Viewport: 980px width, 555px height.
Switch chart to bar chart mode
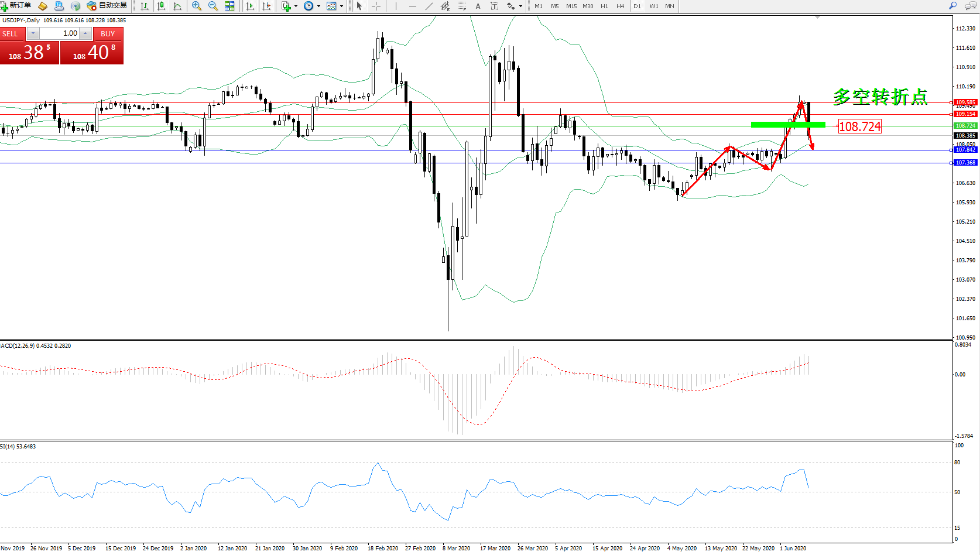[145, 6]
